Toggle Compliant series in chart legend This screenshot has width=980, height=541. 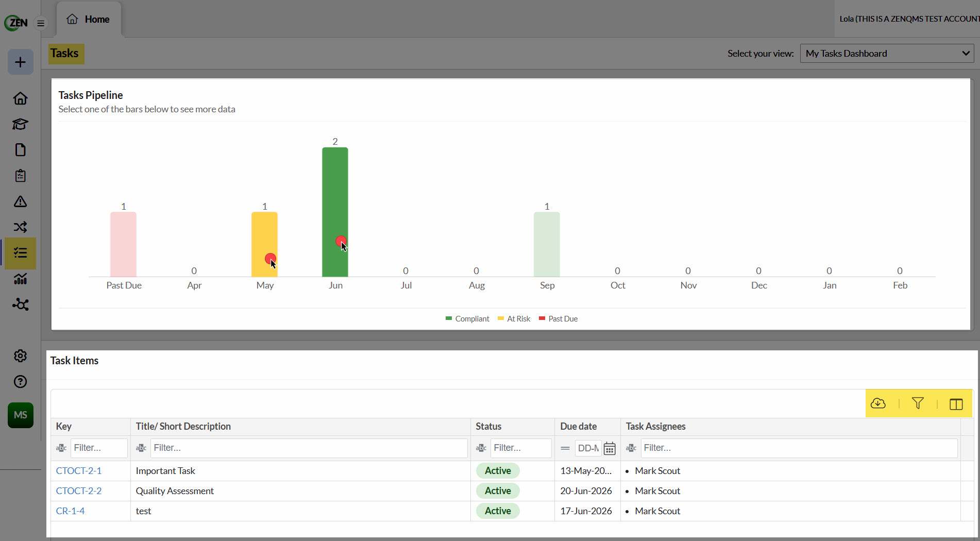coord(467,319)
